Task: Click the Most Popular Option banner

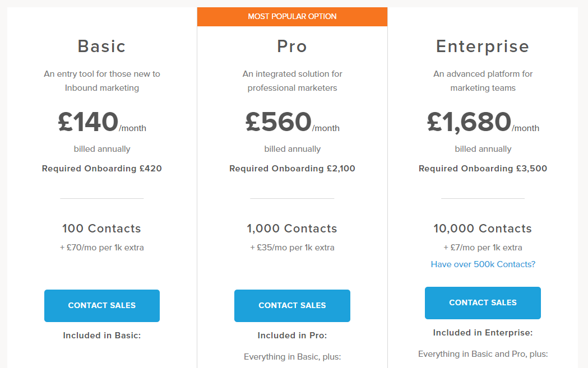Action: (292, 16)
